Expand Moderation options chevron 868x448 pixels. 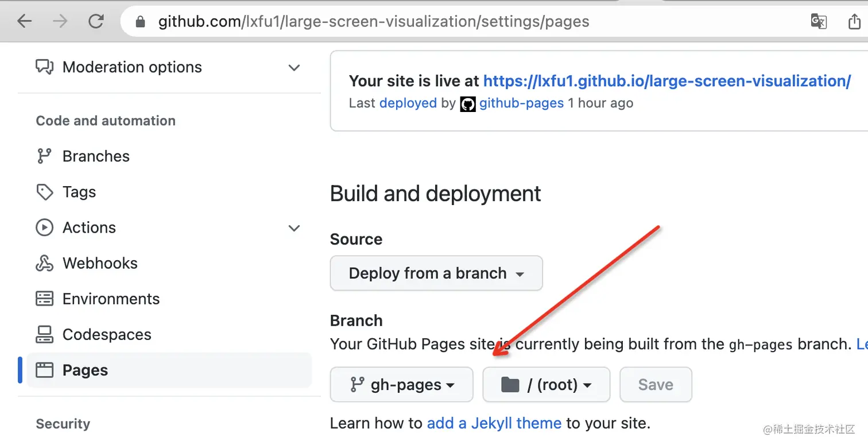pos(294,68)
